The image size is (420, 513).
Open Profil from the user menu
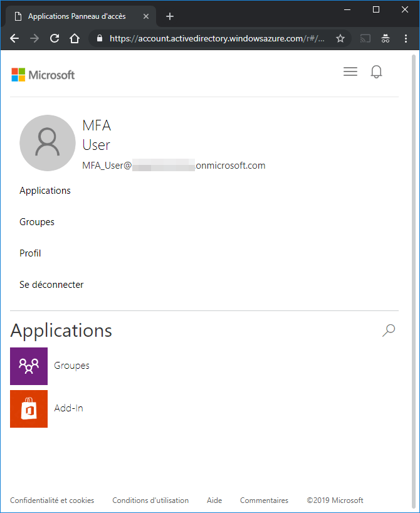tap(30, 253)
